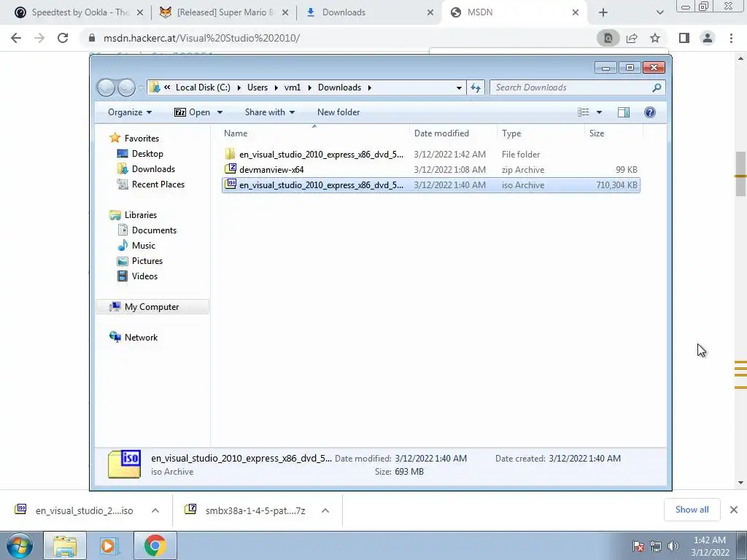Expand options for smbx38a 7z download
747x560 pixels.
tap(325, 510)
